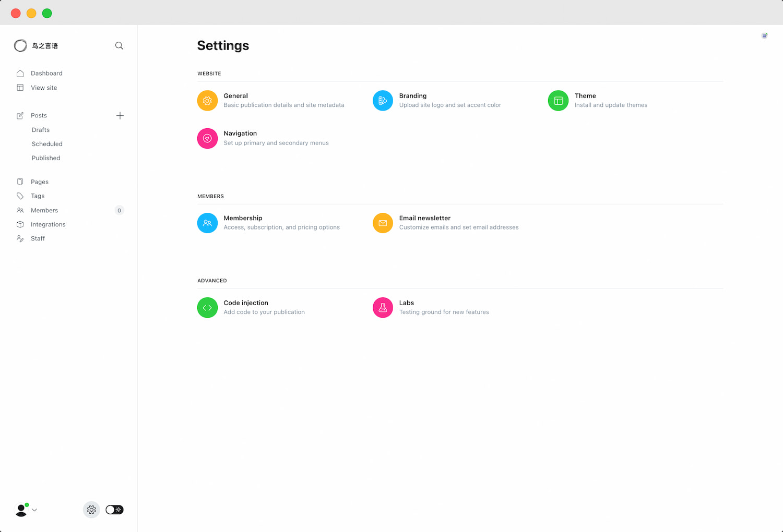Click the View site link

44,88
